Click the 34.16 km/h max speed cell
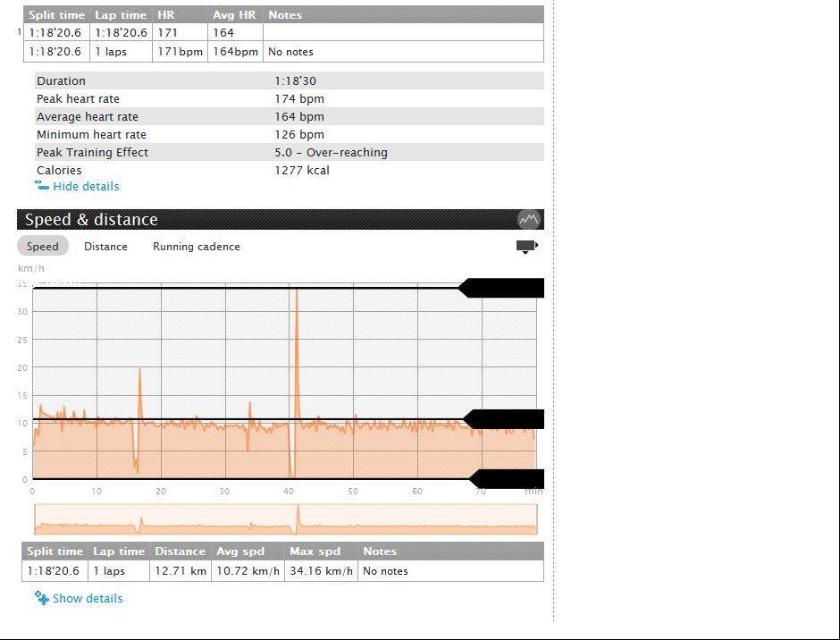Image resolution: width=840 pixels, height=640 pixels. tap(321, 571)
